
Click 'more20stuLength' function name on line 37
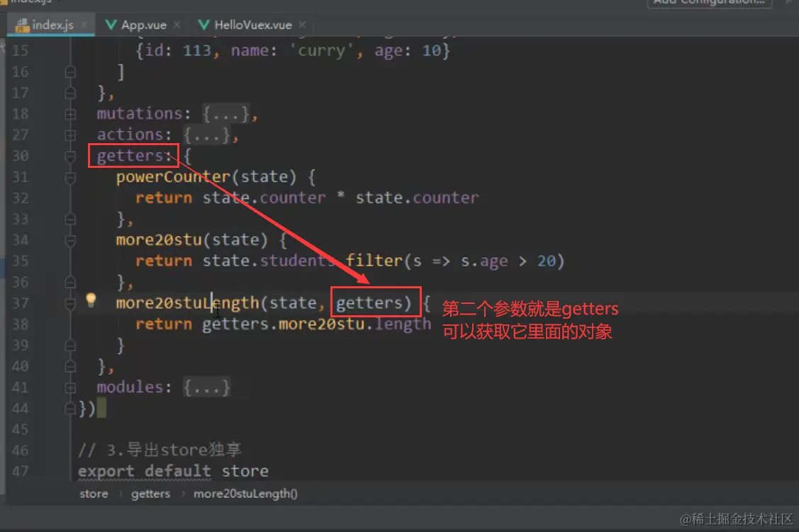(187, 303)
